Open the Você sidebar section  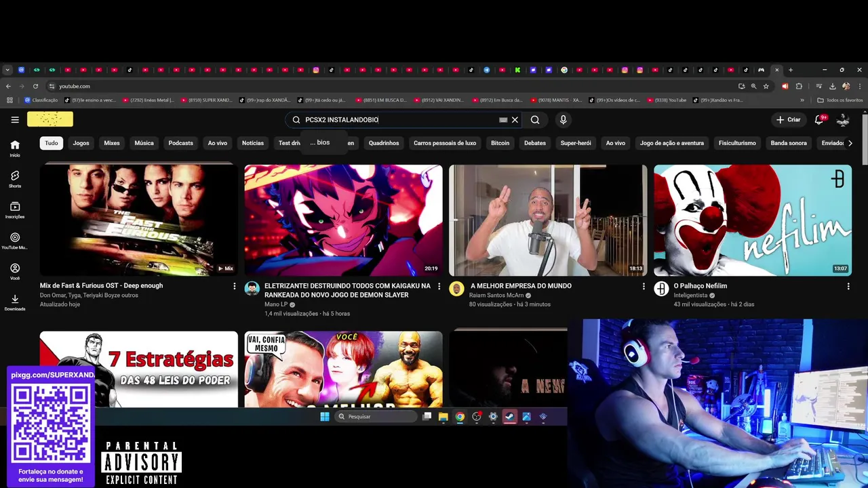point(15,272)
